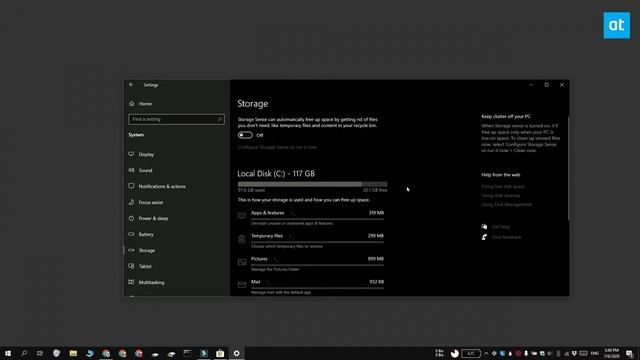Open Action Center notifications icon

(629, 353)
